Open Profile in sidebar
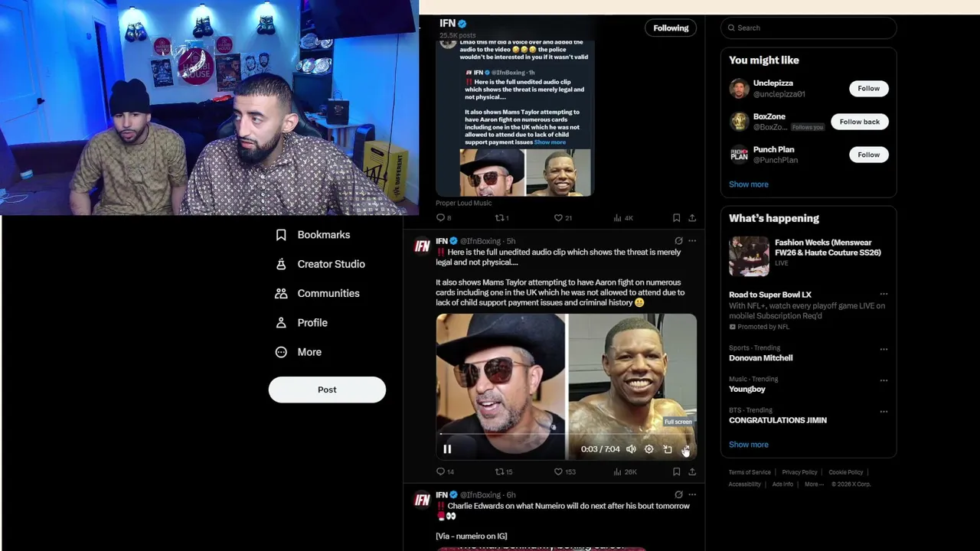This screenshot has height=551, width=980. (302, 323)
